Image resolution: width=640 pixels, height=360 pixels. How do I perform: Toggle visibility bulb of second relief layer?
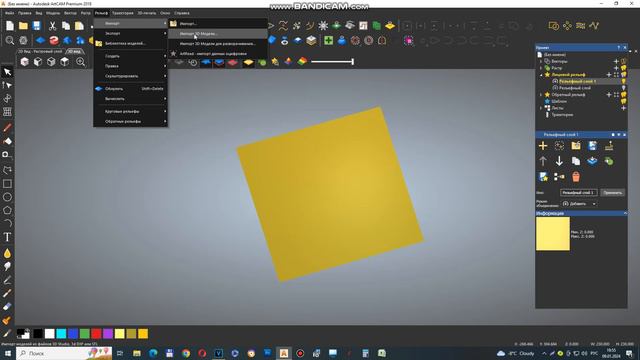623,88
